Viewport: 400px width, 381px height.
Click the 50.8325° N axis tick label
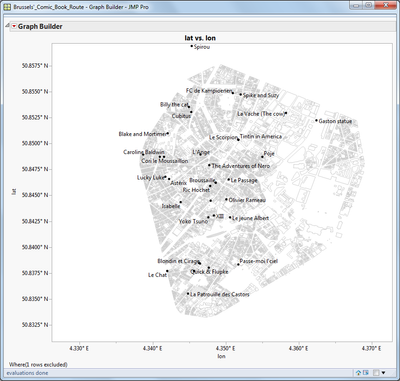pyautogui.click(x=35, y=325)
